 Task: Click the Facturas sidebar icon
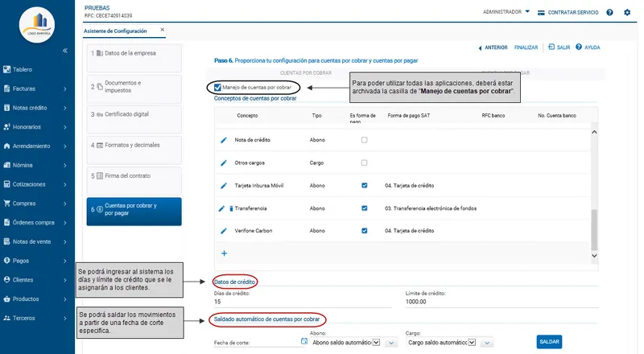[x=6, y=88]
